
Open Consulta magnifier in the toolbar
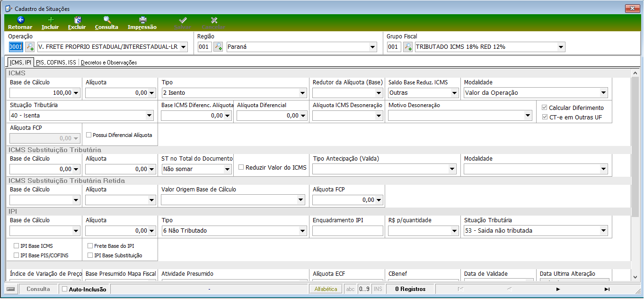tap(107, 20)
